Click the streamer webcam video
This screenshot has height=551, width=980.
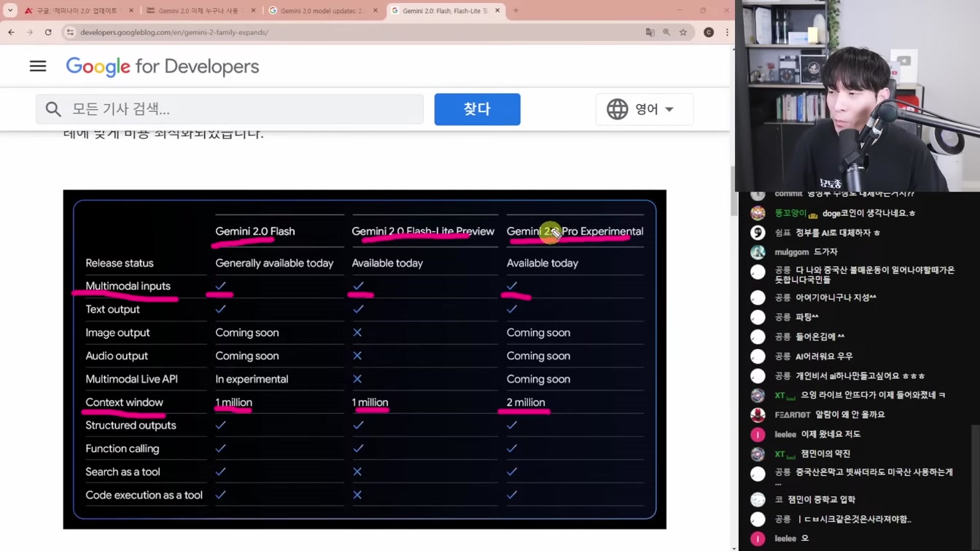(x=857, y=95)
